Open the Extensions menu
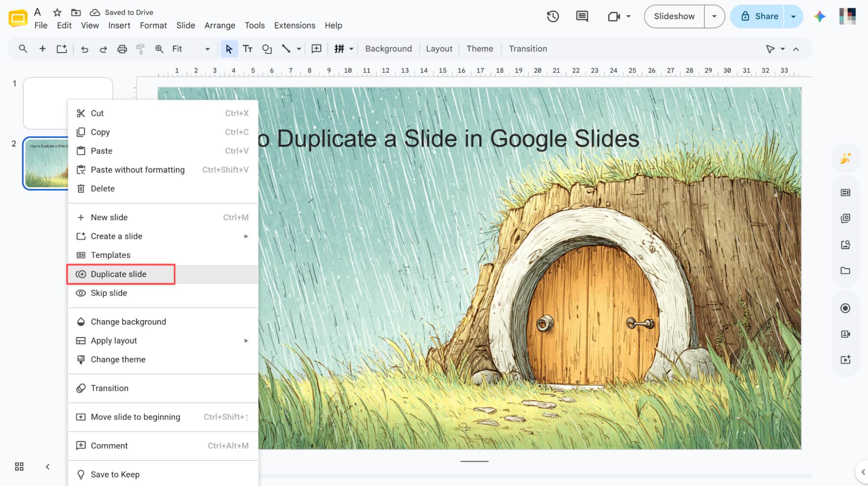This screenshot has height=486, width=868. click(x=294, y=26)
